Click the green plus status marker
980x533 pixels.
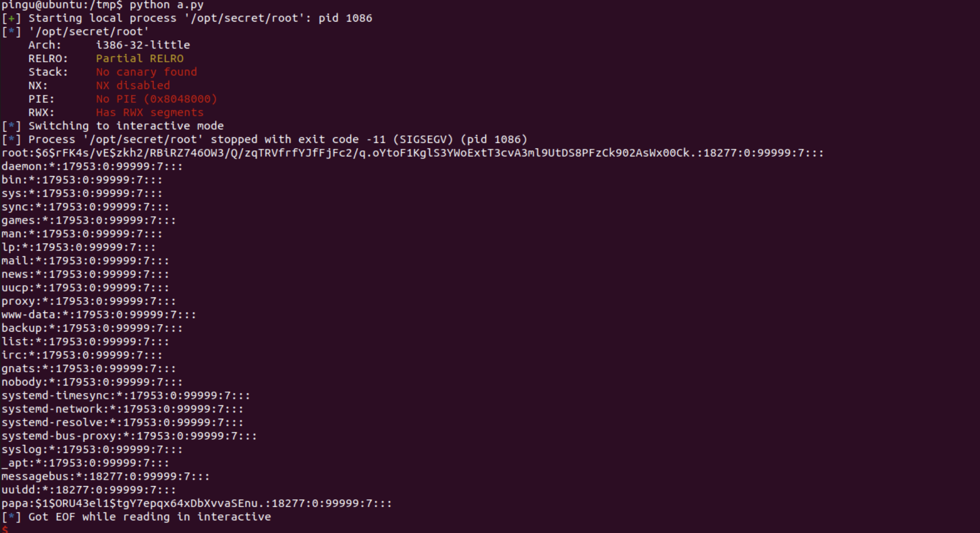click(11, 19)
